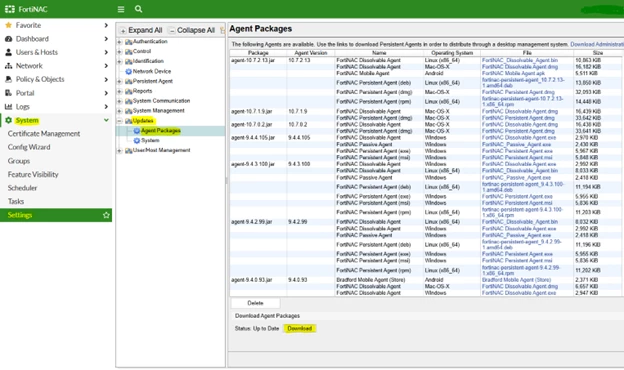Click User/Host Management folder icon
Image resolution: width=624 pixels, height=370 pixels.
pyautogui.click(x=129, y=150)
